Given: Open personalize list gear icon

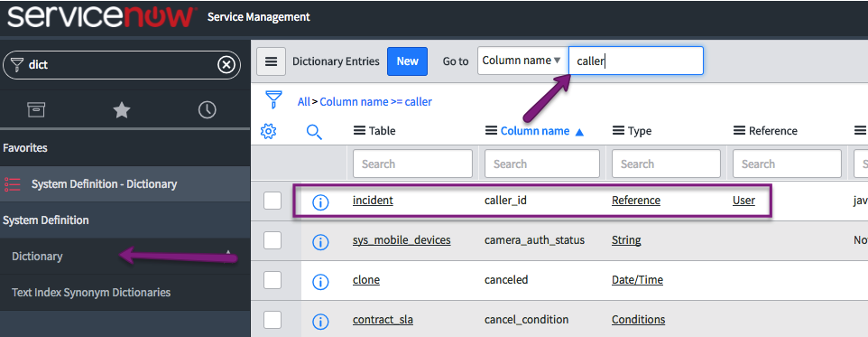Looking at the screenshot, I should point(269,131).
